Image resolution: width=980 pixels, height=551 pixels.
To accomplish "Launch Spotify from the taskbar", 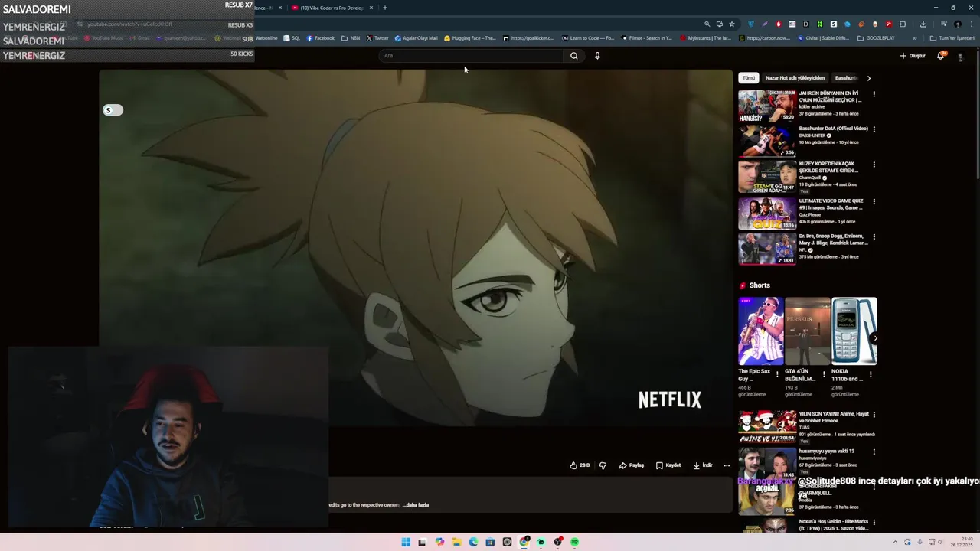I will pos(574,542).
